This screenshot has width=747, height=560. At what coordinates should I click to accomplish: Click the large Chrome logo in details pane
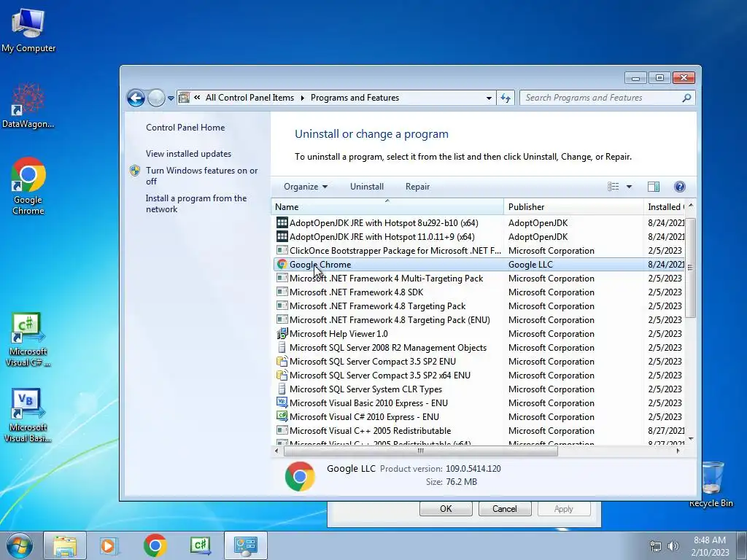(300, 476)
